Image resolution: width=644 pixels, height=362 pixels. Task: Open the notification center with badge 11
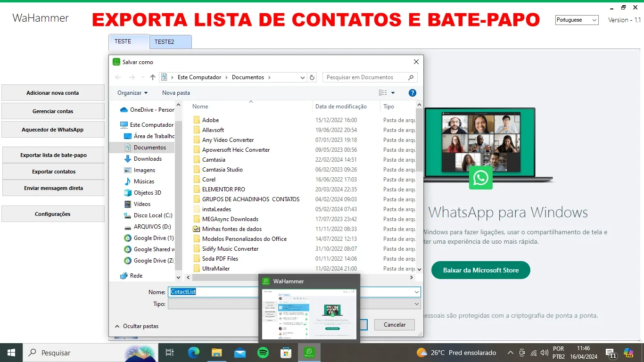pos(611,353)
